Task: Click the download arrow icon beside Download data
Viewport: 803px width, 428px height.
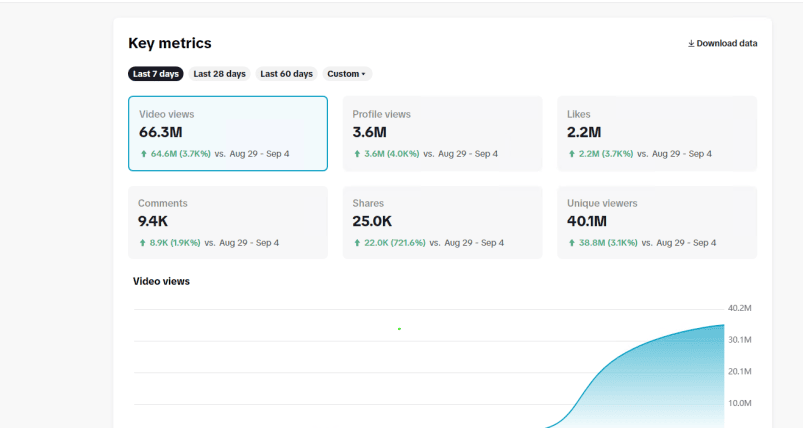Action: [x=691, y=44]
